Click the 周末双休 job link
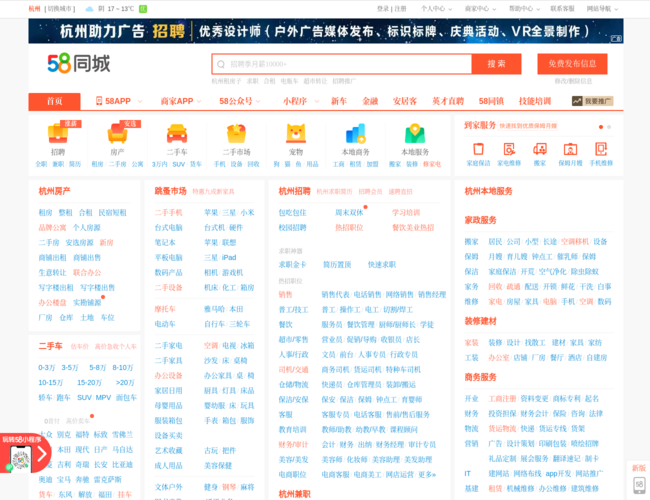Image resolution: width=650 pixels, height=500 pixels. tap(349, 213)
